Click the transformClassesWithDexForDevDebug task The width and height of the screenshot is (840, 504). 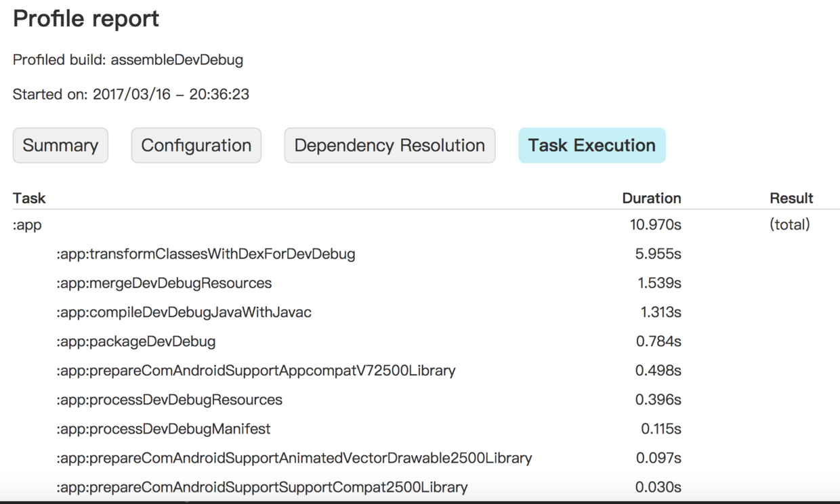[205, 254]
